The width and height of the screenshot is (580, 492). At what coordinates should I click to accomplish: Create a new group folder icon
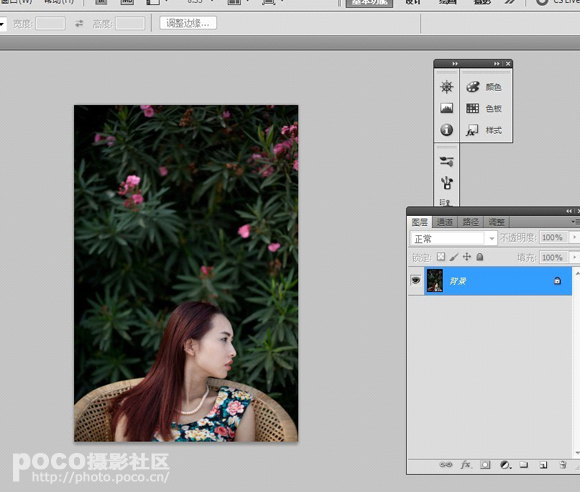[x=523, y=465]
